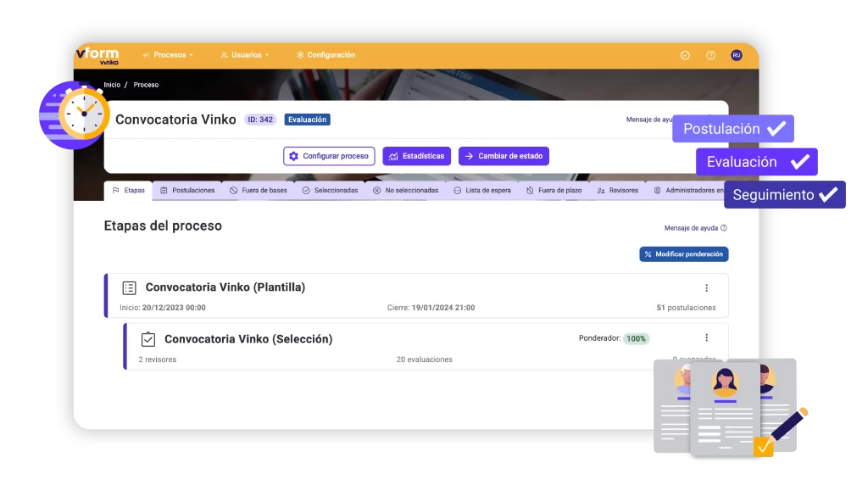
Task: Click the vform vinko logo
Action: tap(98, 56)
